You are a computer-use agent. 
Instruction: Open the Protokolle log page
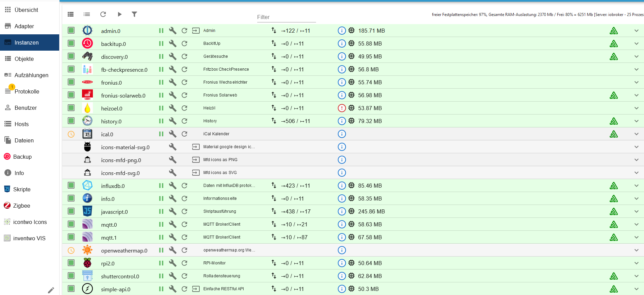click(x=30, y=91)
